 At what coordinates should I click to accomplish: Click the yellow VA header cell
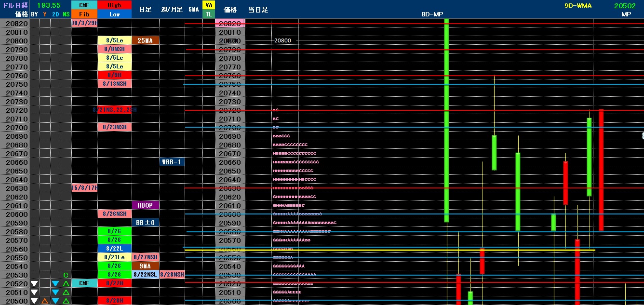point(208,5)
